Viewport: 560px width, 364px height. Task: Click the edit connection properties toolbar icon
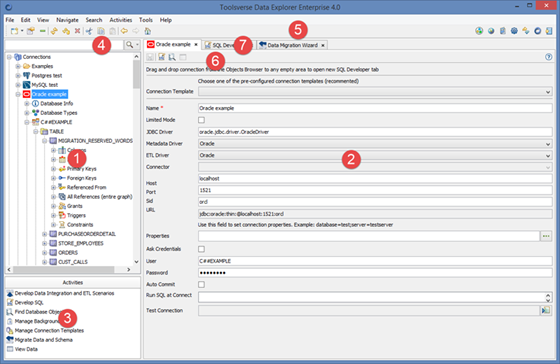tap(31, 31)
